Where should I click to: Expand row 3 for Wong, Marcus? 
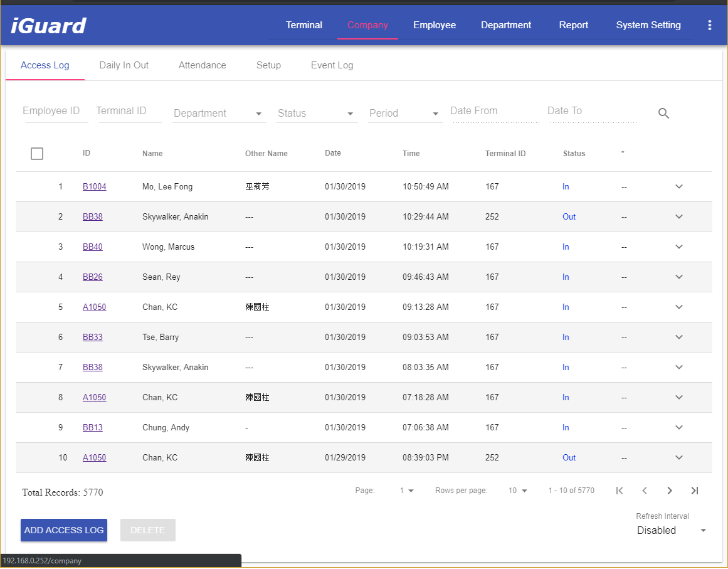(679, 247)
